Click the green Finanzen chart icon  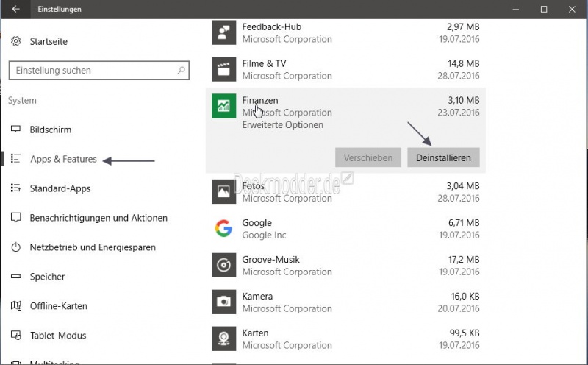pos(223,106)
